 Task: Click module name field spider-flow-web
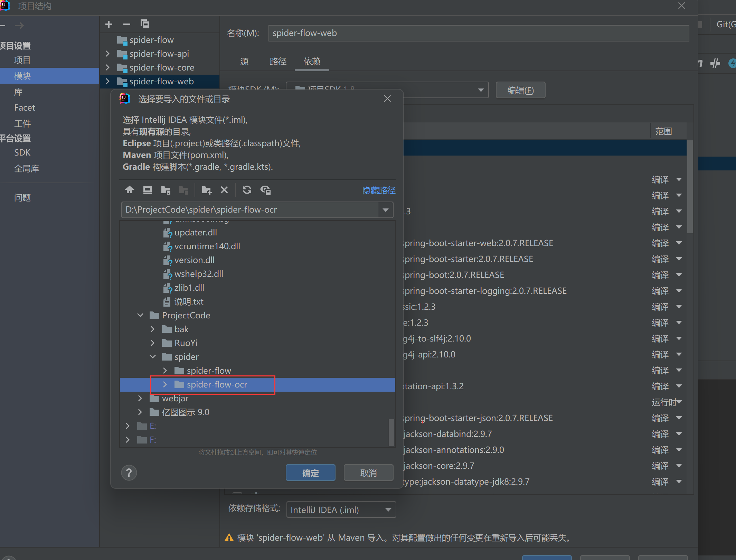pos(479,33)
